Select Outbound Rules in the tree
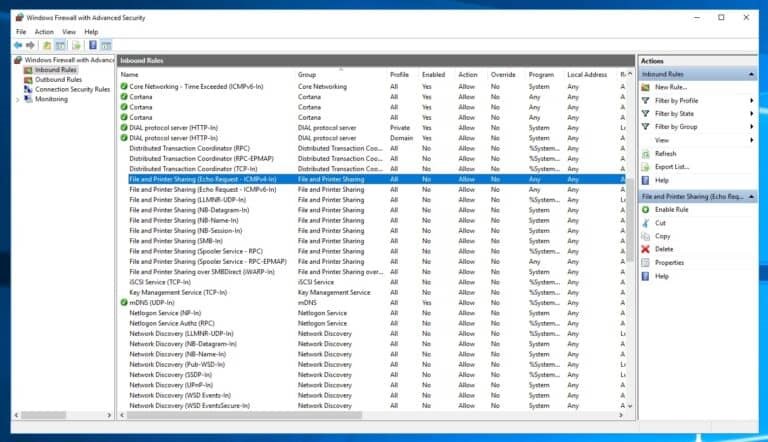The image size is (768, 442). tap(58, 80)
